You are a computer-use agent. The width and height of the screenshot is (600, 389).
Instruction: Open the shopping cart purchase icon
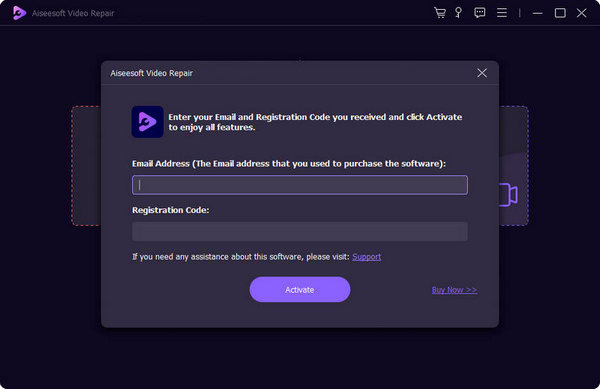tap(440, 13)
